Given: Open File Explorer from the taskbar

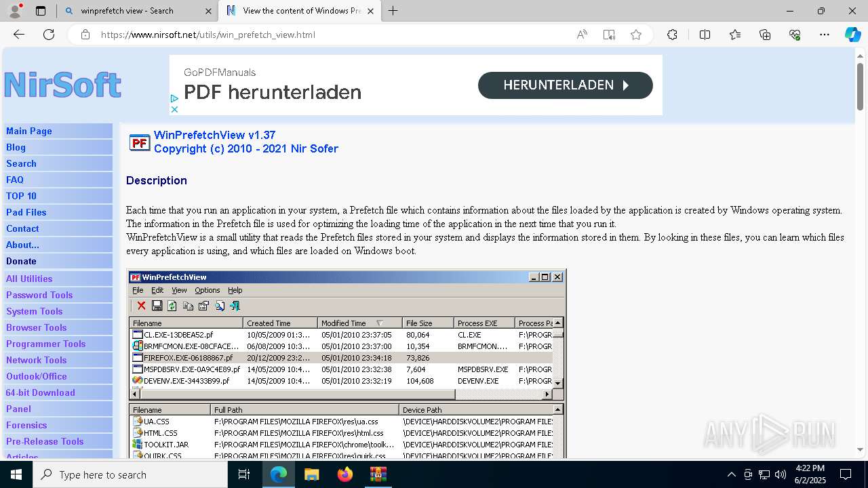Looking at the screenshot, I should [x=311, y=474].
